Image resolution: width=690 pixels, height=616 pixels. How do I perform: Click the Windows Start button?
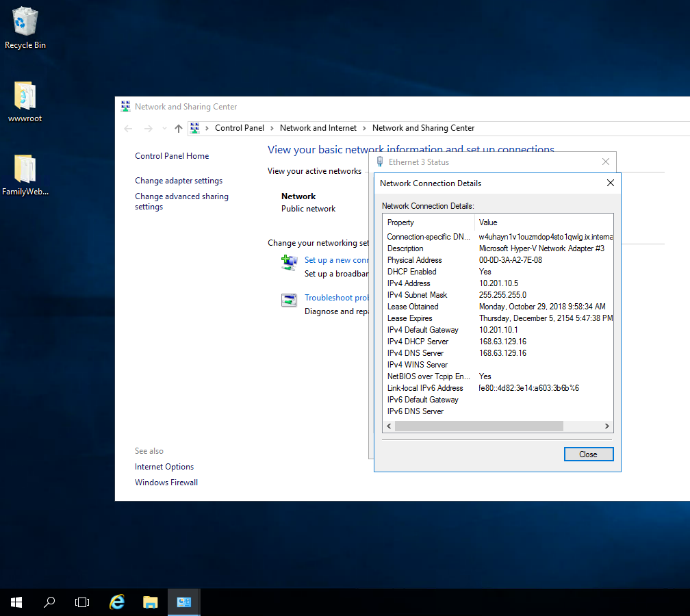(16, 602)
